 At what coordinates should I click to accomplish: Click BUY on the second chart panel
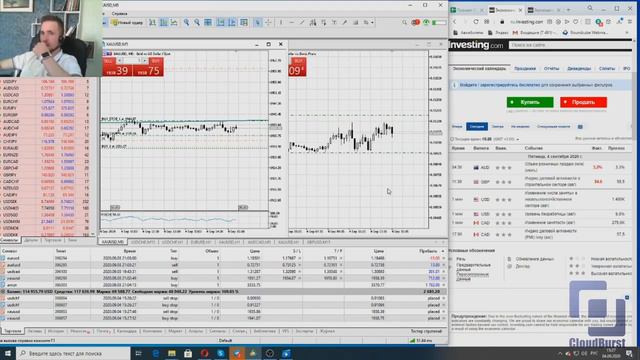coord(298,67)
